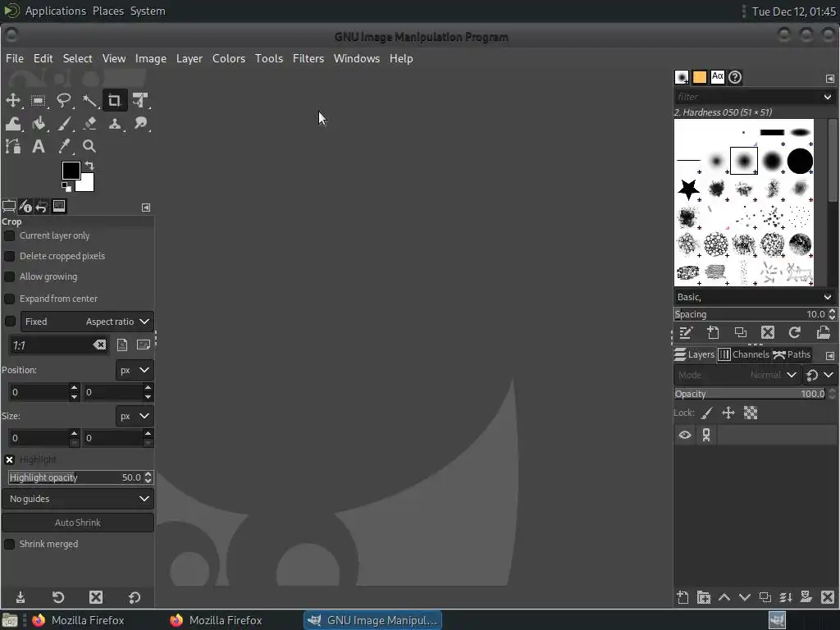Open the brushes dock tab menu arrow
This screenshot has width=840, height=630.
point(830,78)
